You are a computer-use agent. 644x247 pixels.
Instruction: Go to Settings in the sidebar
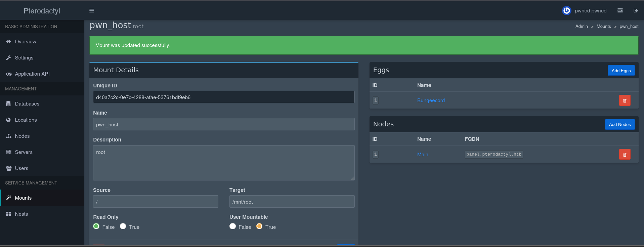pos(42,58)
